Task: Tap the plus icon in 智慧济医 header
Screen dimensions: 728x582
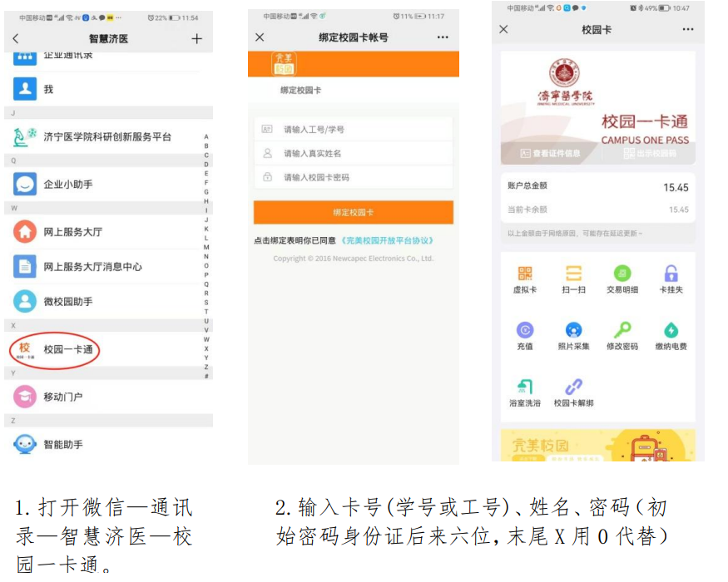Action: (196, 39)
